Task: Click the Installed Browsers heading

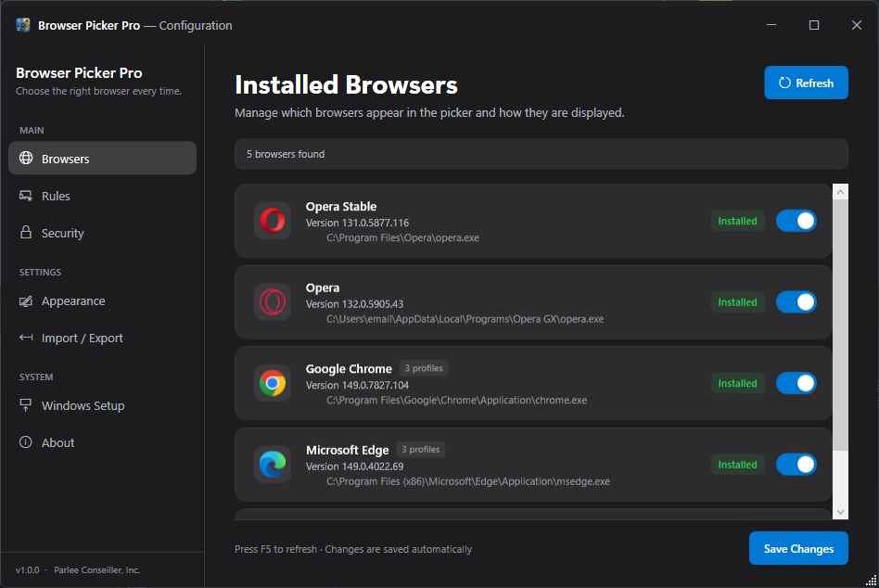Action: (346, 85)
